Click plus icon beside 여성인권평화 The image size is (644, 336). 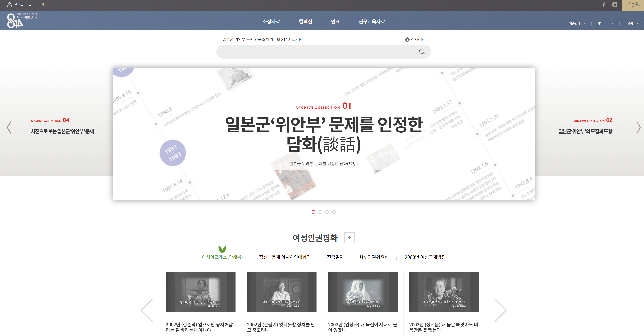tap(349, 238)
